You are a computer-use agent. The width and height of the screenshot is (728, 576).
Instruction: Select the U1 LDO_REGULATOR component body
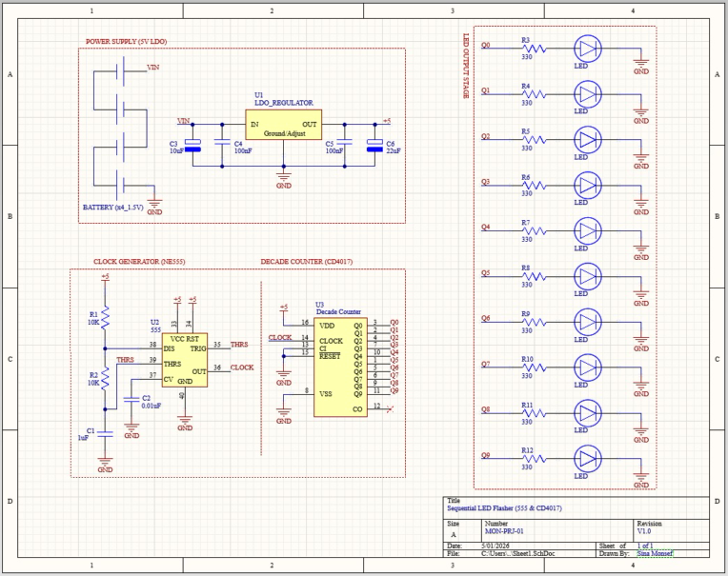283,125
